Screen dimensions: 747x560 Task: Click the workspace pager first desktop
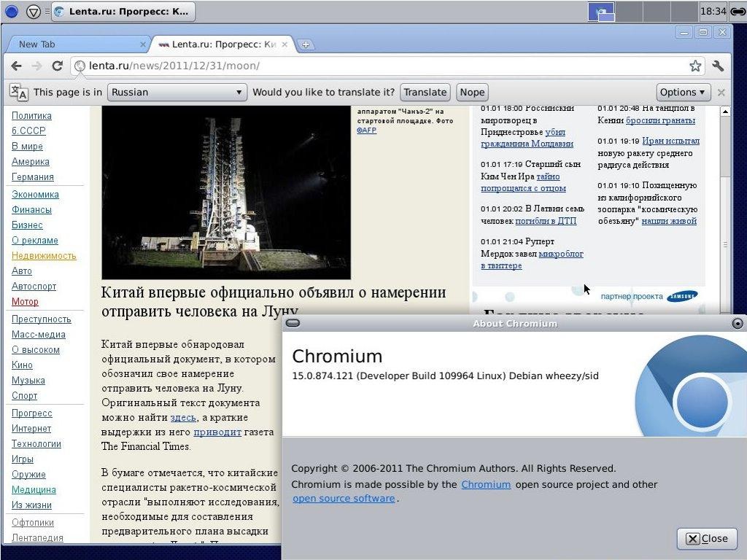click(x=601, y=12)
